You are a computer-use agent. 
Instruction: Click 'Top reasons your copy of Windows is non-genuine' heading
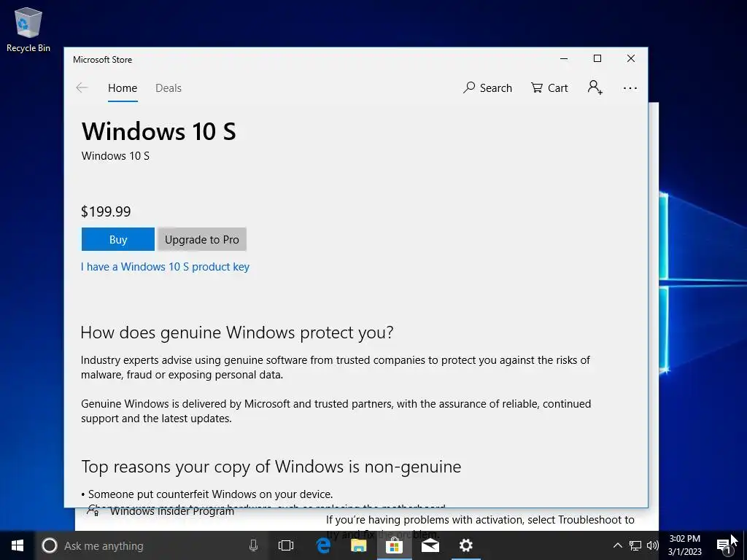[271, 467]
